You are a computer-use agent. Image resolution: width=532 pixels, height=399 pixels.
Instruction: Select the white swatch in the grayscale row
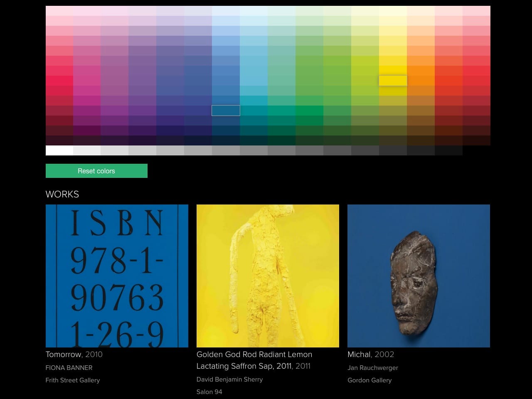click(58, 150)
